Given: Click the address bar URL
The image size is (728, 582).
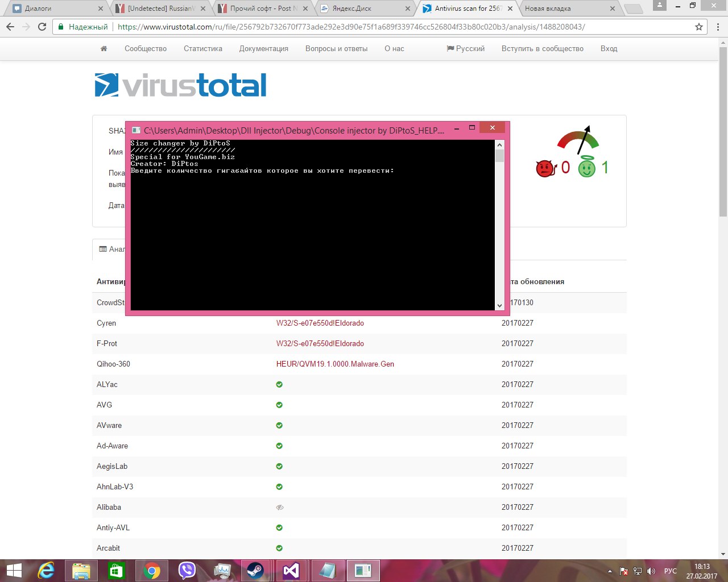Looking at the screenshot, I should click(x=351, y=27).
